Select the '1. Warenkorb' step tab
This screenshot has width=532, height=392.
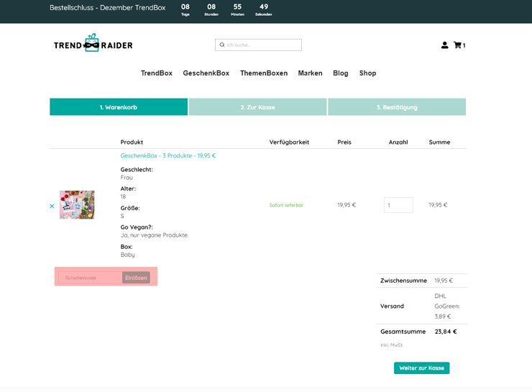pos(119,107)
